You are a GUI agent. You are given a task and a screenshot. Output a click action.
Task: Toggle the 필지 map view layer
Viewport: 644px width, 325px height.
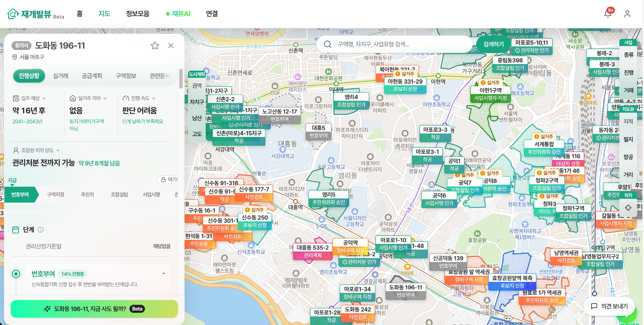[x=628, y=139]
